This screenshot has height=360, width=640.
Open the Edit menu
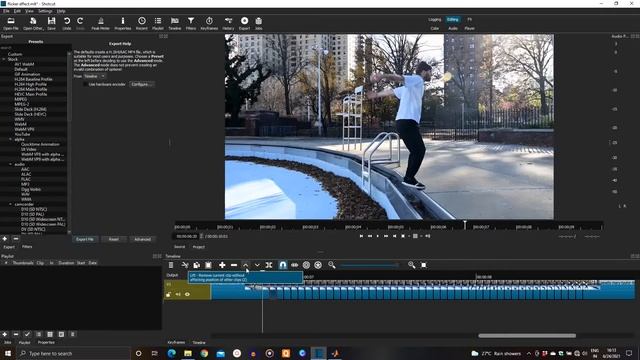pos(17,11)
